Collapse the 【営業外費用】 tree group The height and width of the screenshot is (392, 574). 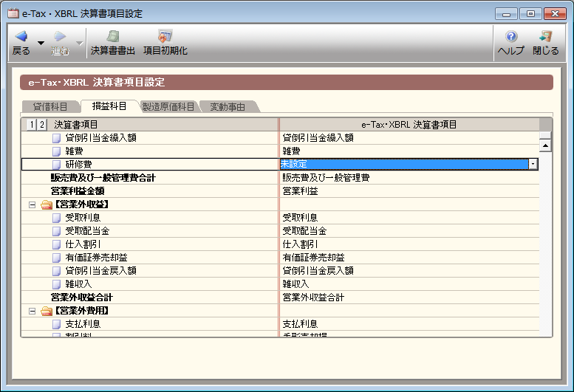pos(32,311)
